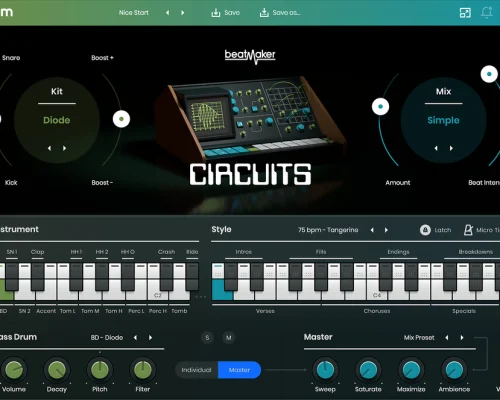Click the Accent instrument label
The height and width of the screenshot is (400, 500).
46,311
